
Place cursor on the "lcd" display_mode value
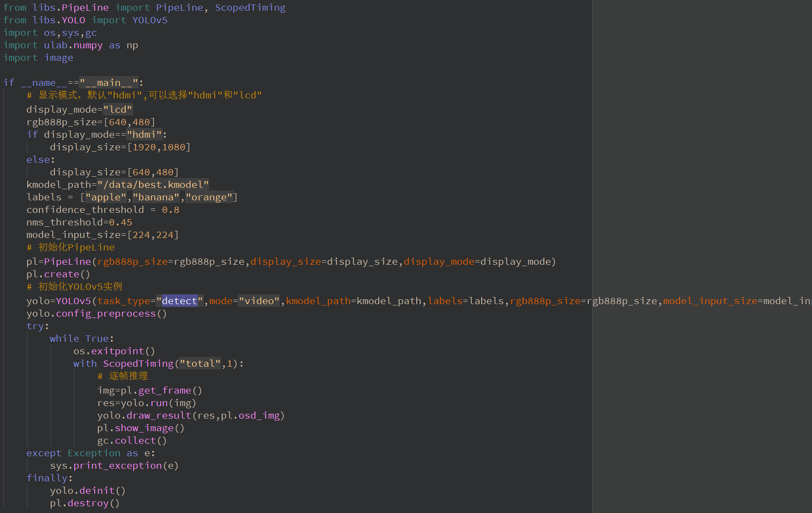click(118, 110)
